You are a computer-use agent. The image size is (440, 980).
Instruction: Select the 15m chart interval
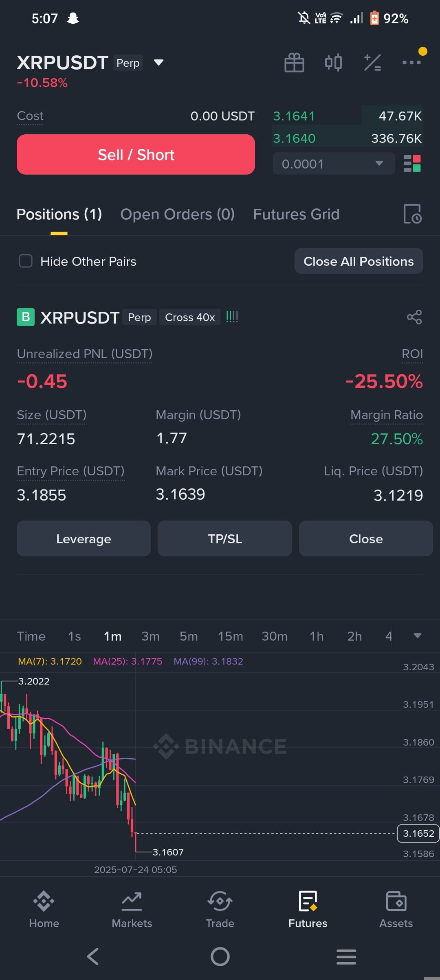230,636
